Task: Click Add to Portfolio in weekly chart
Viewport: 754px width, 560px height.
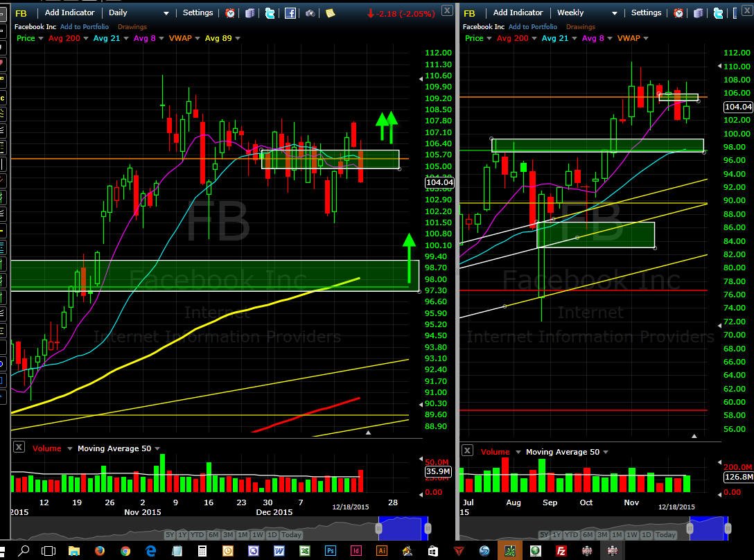Action: click(x=533, y=27)
